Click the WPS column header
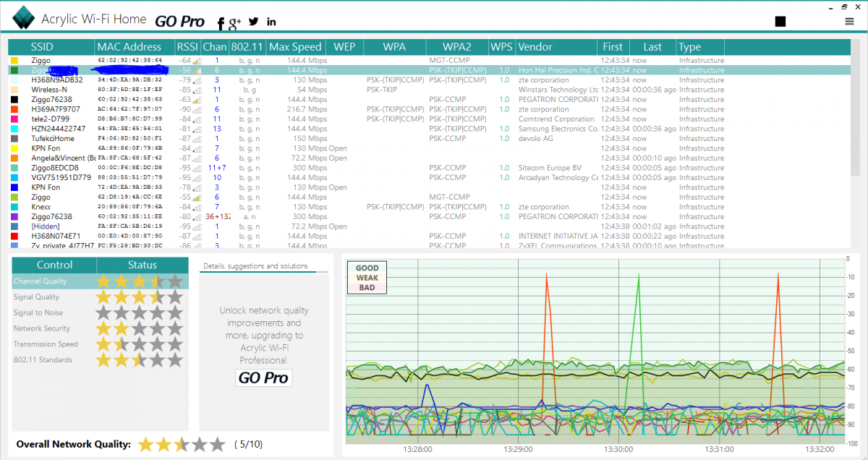868x460 pixels. coord(501,47)
